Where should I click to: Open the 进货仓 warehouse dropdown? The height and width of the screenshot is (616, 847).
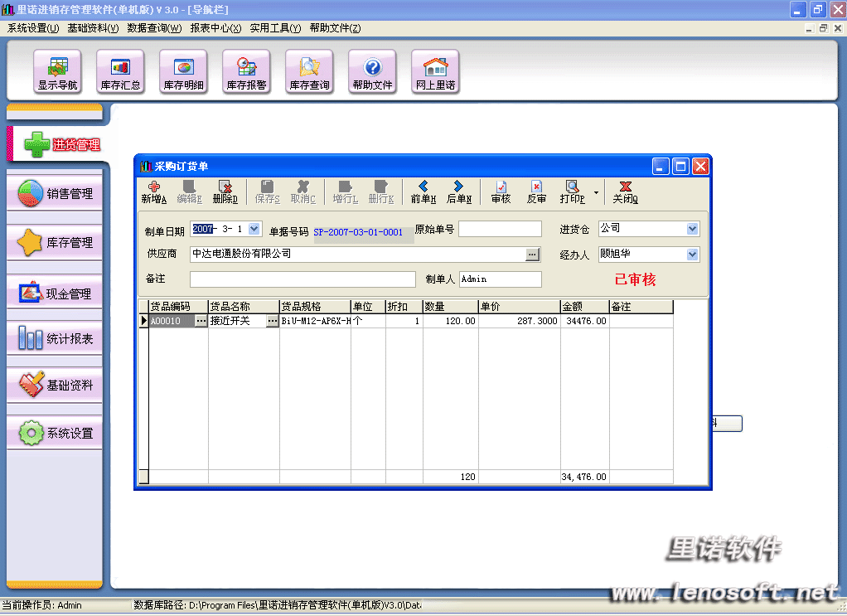[692, 229]
